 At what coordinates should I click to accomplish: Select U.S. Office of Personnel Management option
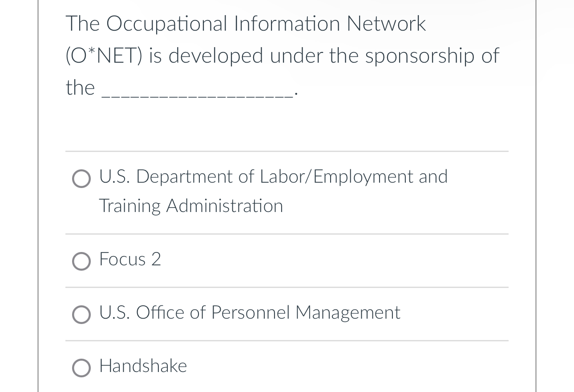click(x=81, y=315)
